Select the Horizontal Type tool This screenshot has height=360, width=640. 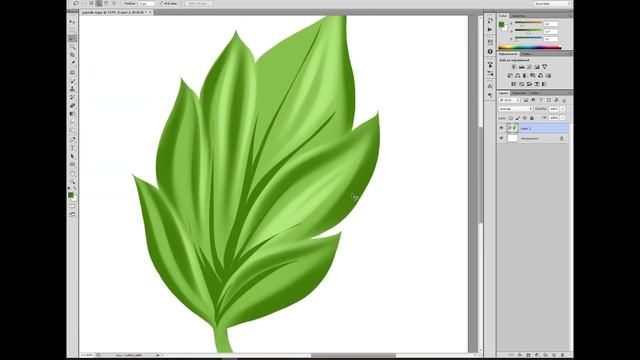pos(72,148)
